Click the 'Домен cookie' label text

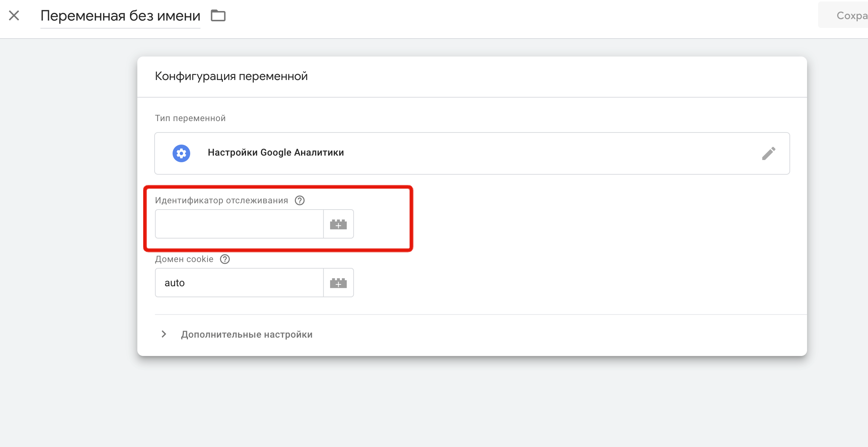(x=184, y=259)
